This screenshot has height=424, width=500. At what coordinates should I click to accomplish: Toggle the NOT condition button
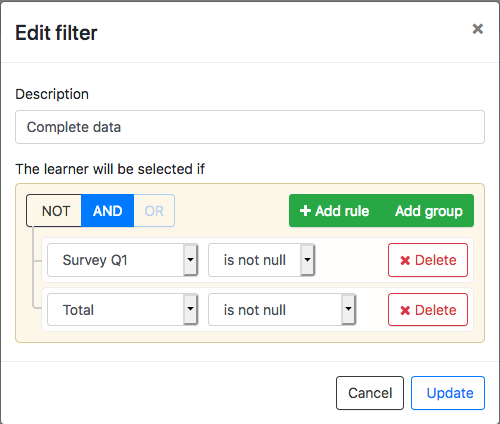click(x=54, y=211)
